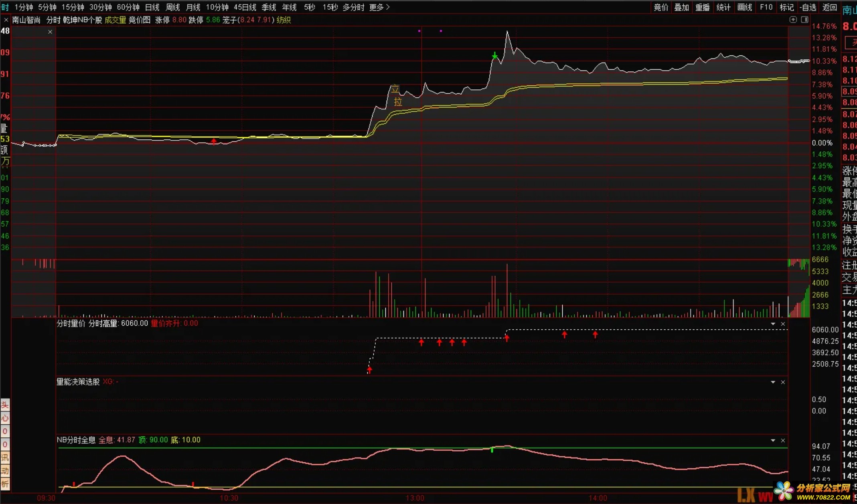Open the 动 sidebar icon
857x504 pixels.
pyautogui.click(x=5, y=471)
